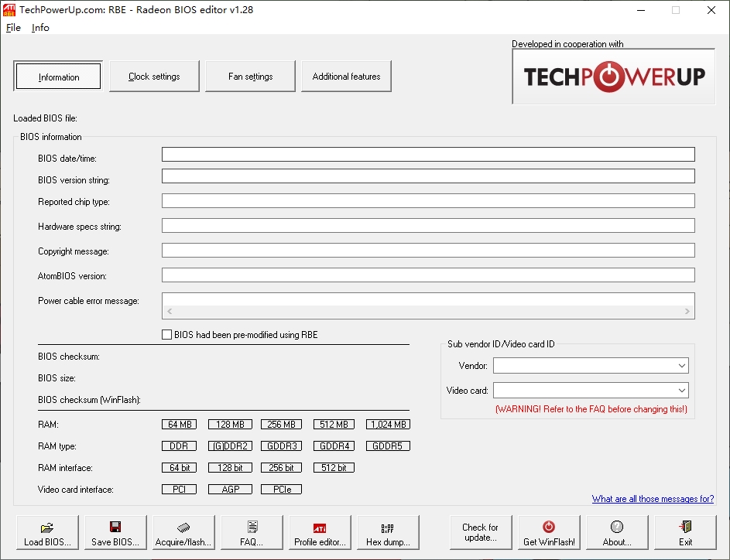Open the File menu
Screen dimensions: 730x560
(13, 27)
